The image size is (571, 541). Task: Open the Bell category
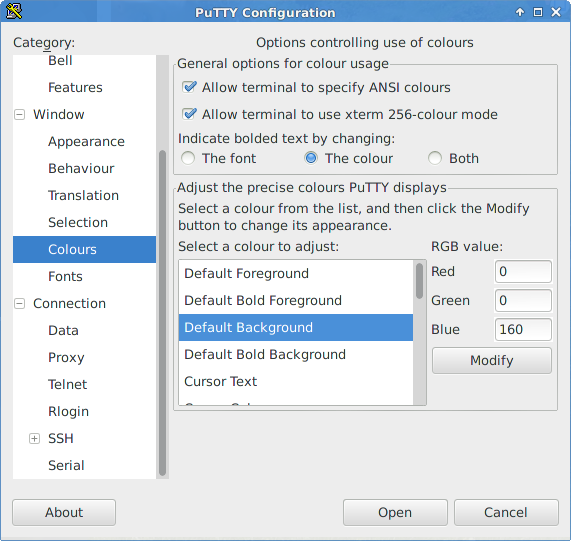tap(60, 60)
